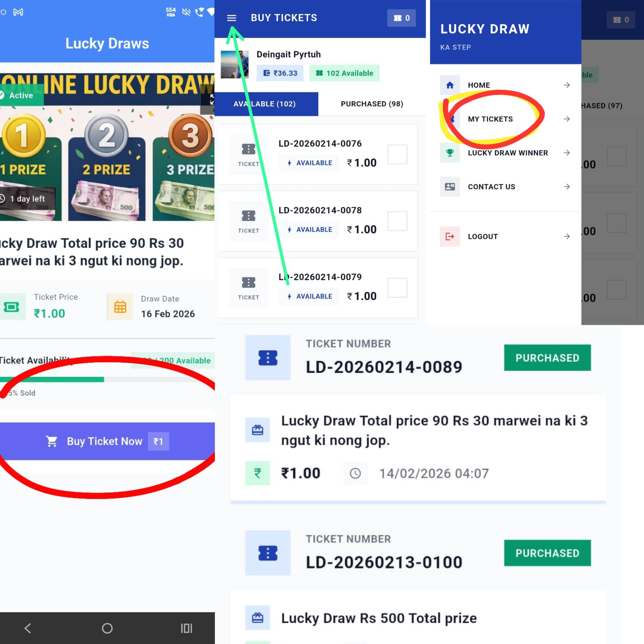Tap the cart counter icon showing 0
Viewport: 644px width, 644px height.
tap(401, 18)
